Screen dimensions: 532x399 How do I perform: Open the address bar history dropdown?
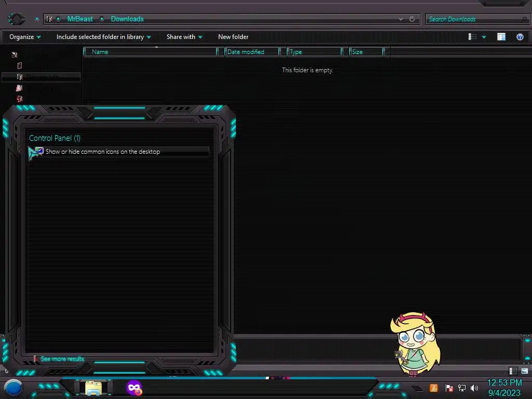[x=401, y=19]
